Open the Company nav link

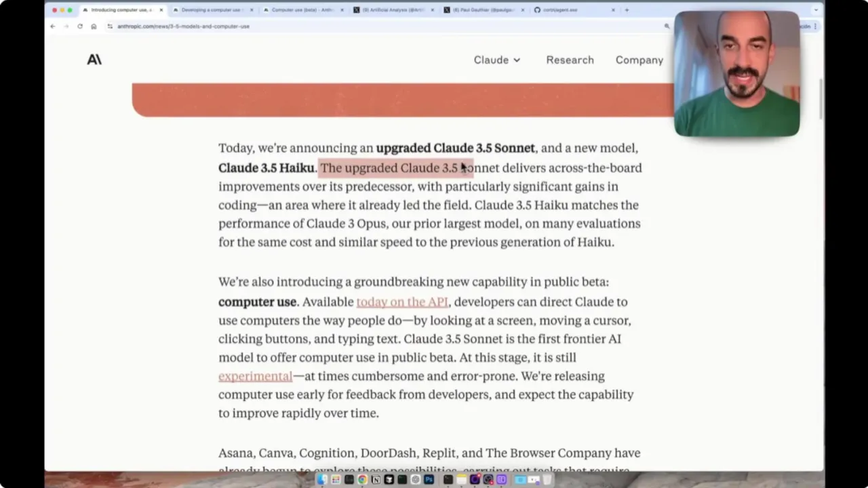point(639,60)
